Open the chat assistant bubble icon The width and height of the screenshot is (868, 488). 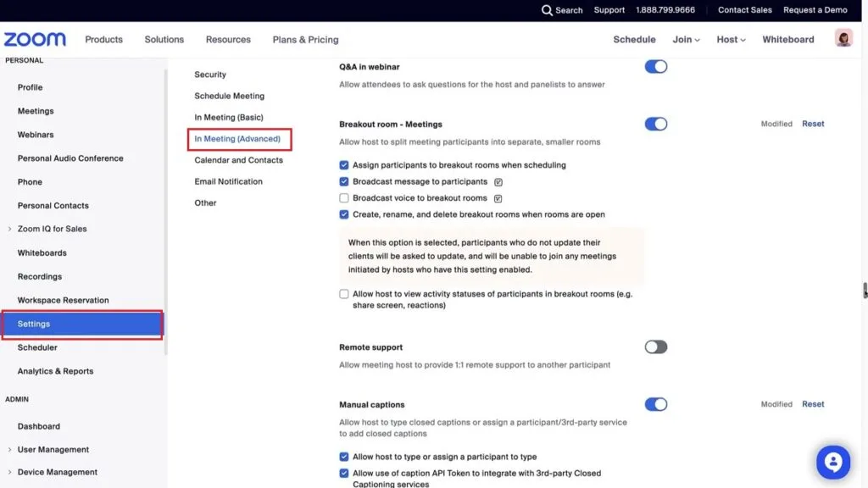[832, 463]
